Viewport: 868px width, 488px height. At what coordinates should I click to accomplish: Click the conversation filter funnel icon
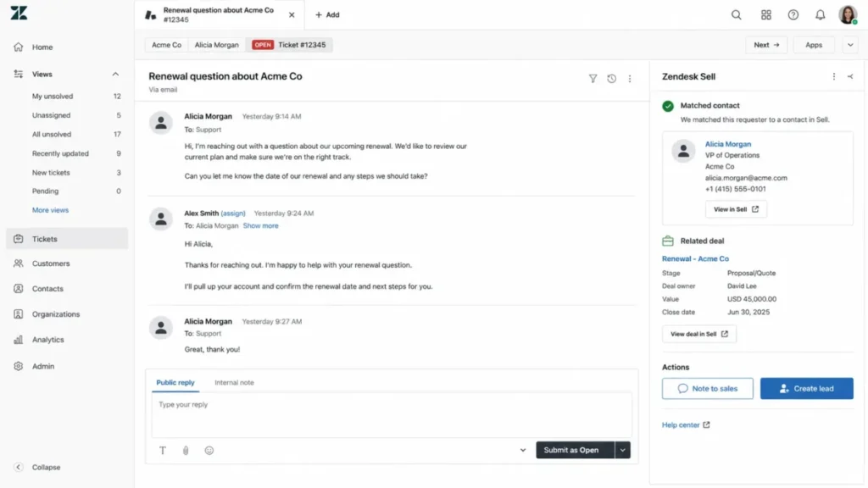click(593, 79)
